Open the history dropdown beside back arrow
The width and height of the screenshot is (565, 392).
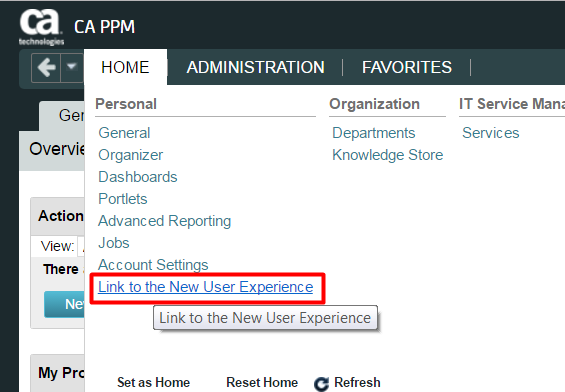[x=72, y=68]
